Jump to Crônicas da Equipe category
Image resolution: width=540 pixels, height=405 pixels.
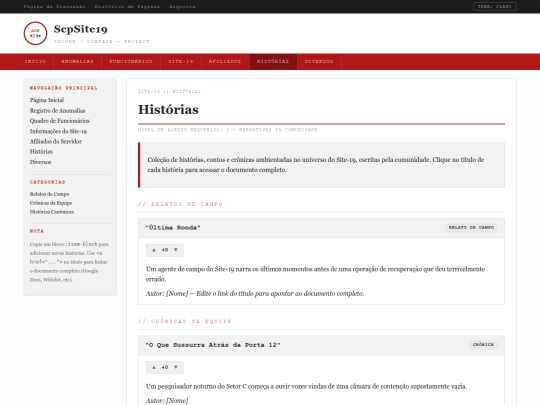(x=51, y=203)
